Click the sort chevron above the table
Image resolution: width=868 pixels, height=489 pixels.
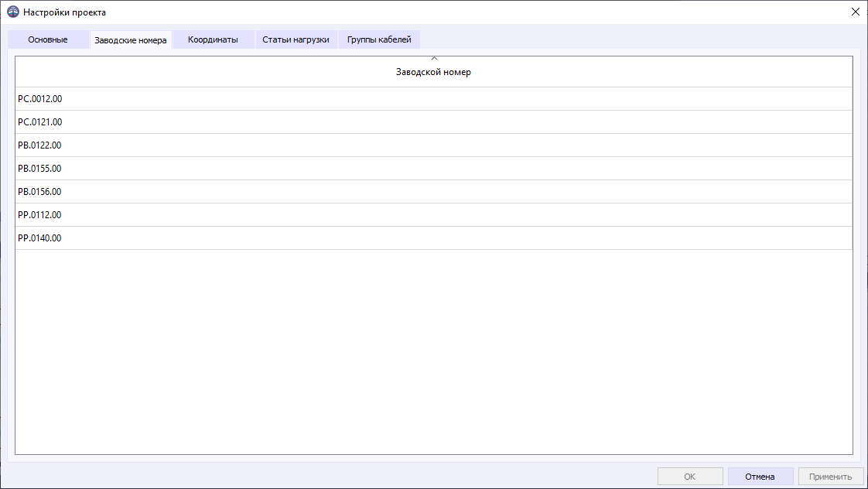pos(434,56)
